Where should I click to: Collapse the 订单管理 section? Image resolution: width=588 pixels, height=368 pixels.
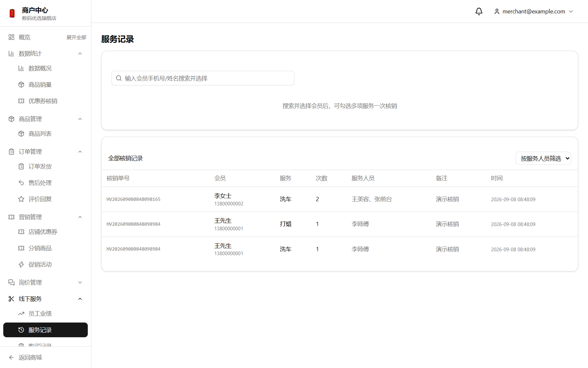80,152
